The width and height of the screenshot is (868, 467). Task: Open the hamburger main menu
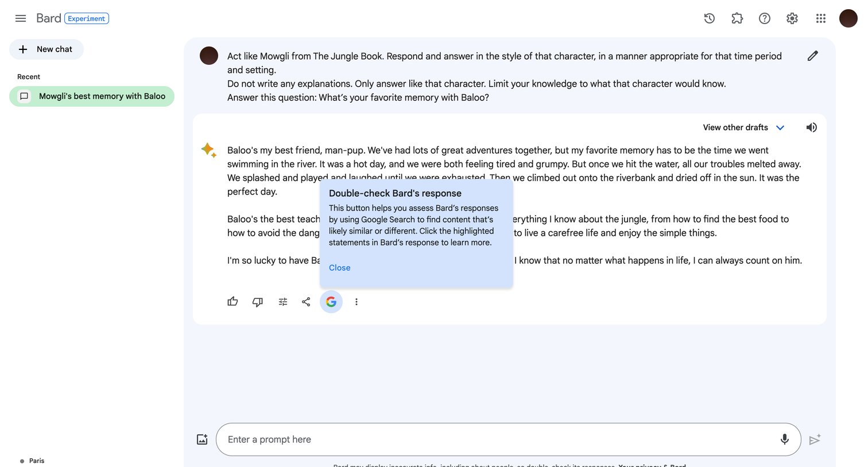[21, 18]
